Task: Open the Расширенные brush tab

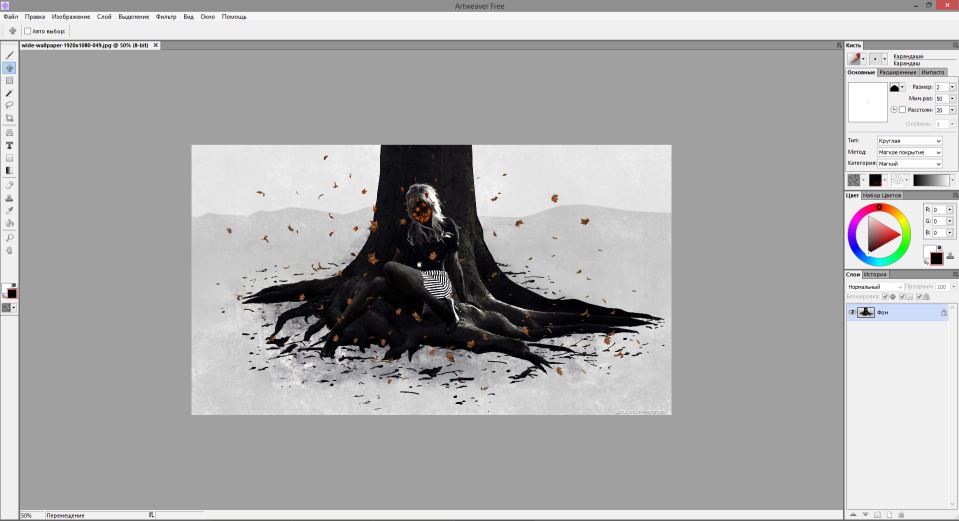Action: point(897,72)
